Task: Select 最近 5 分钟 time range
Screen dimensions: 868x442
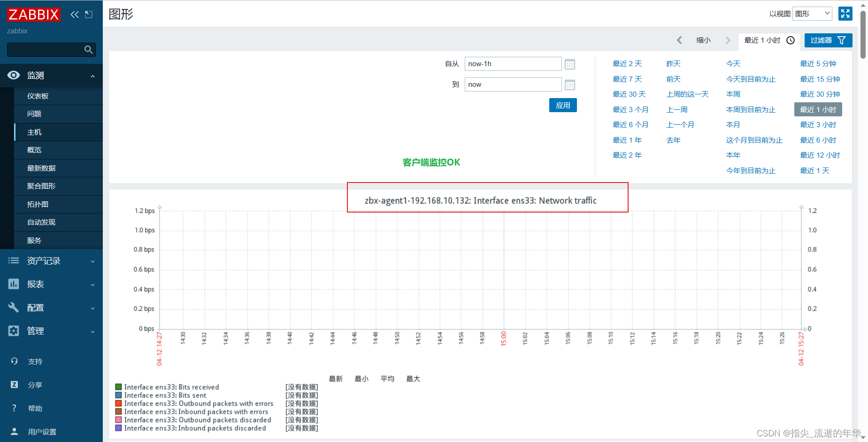Action: (818, 64)
